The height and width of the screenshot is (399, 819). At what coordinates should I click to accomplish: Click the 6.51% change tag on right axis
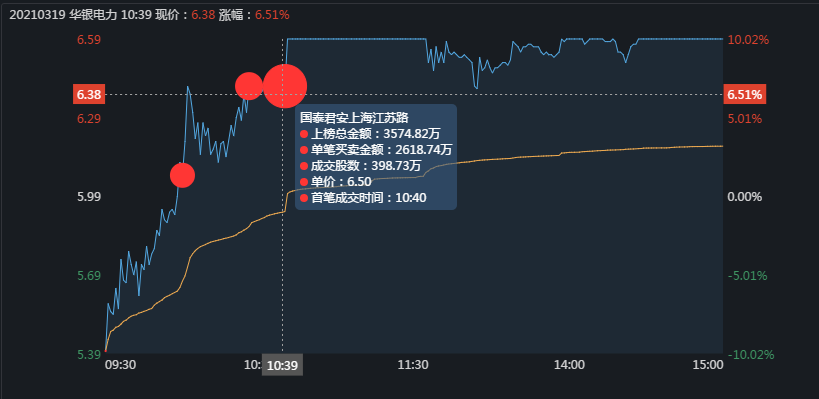point(744,95)
